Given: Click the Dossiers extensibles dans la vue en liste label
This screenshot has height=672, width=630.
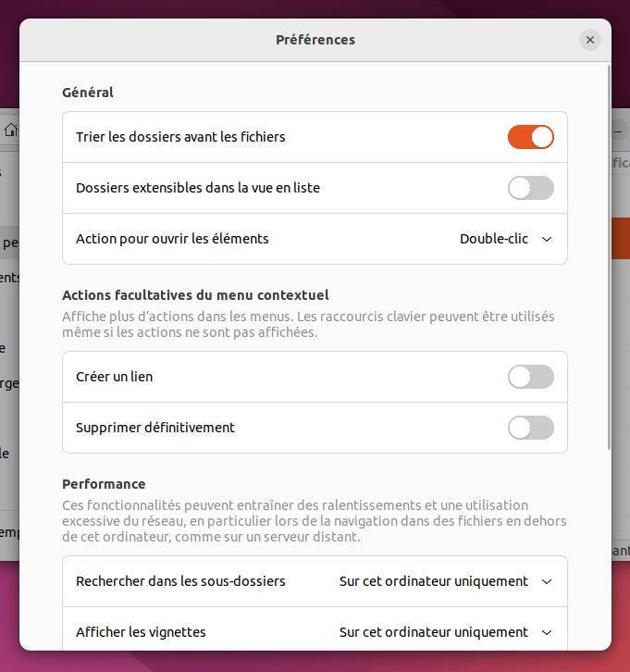Looking at the screenshot, I should [197, 188].
